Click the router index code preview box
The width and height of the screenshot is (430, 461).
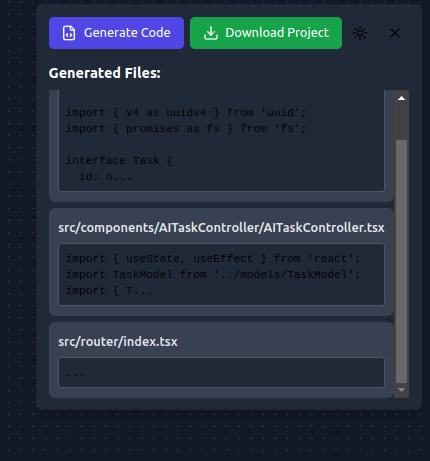(x=221, y=373)
